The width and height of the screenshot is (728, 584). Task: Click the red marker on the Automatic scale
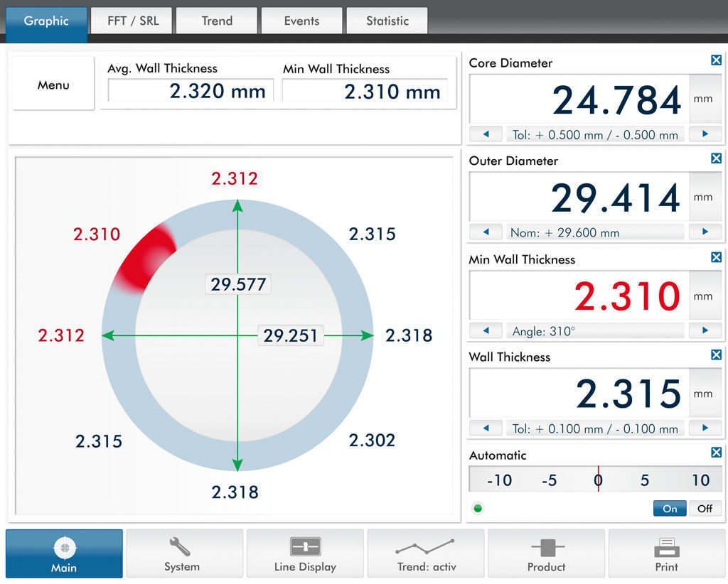tap(599, 480)
